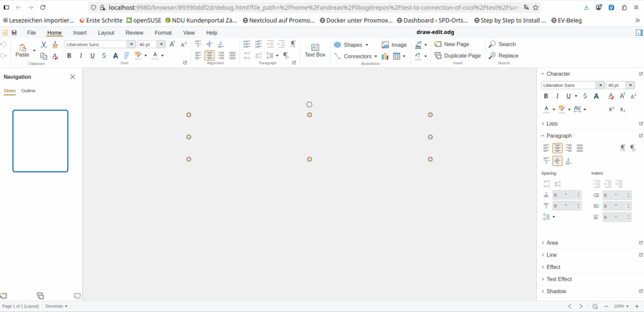
Task: Apply highlighting color swatch in ribbon
Action: [138, 56]
